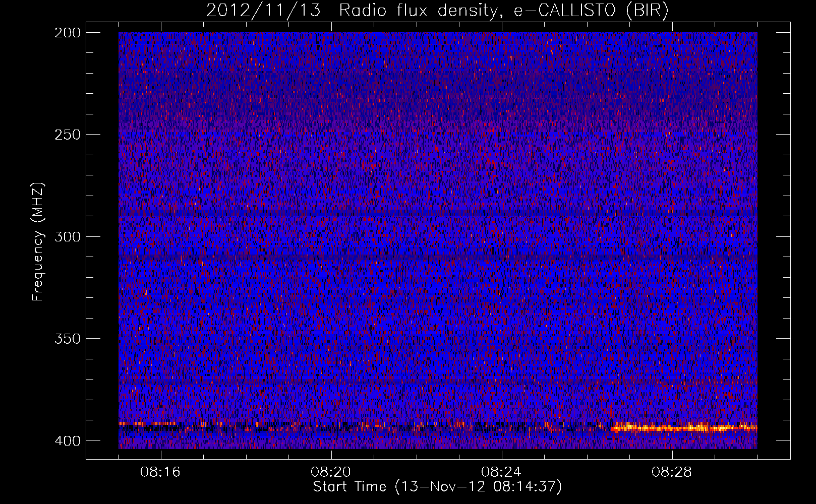The width and height of the screenshot is (816, 504).
Task: Click the 200 frequency tick label
Action: click(67, 32)
